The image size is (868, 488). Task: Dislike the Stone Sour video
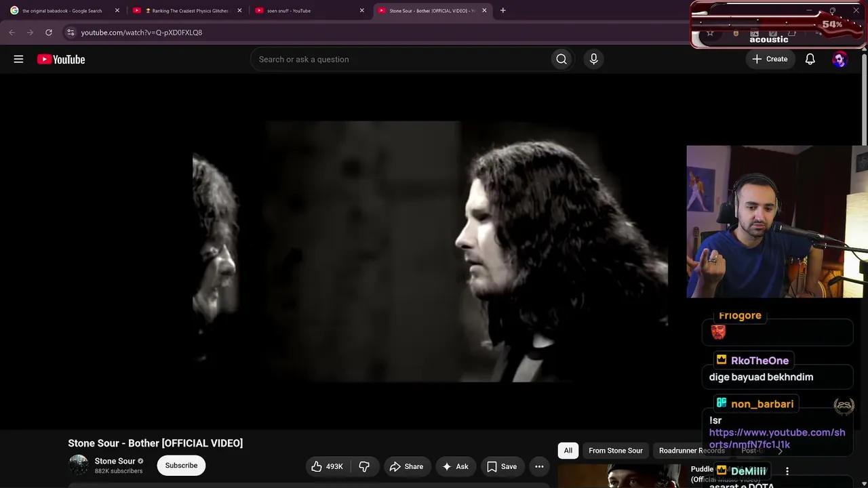click(x=364, y=466)
